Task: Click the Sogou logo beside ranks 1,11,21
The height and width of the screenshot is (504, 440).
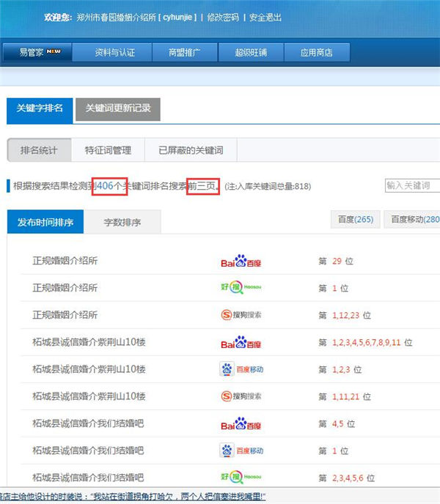Action: 241,396
